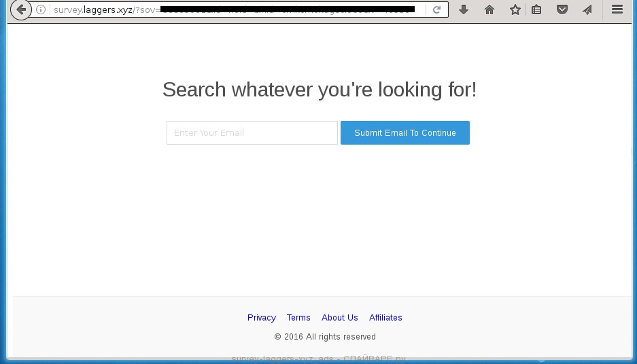
Task: Click the paper plane share icon
Action: (x=587, y=10)
